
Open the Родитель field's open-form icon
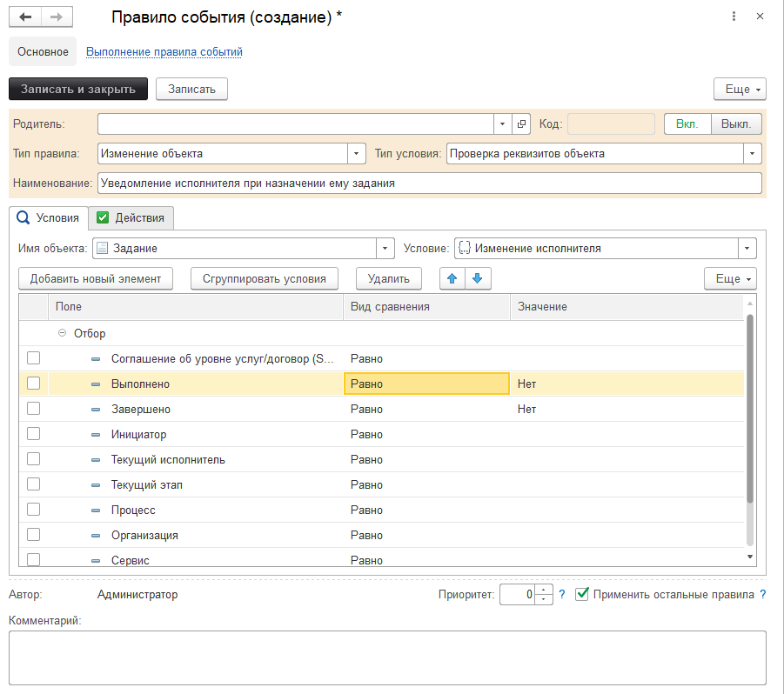[x=521, y=124]
